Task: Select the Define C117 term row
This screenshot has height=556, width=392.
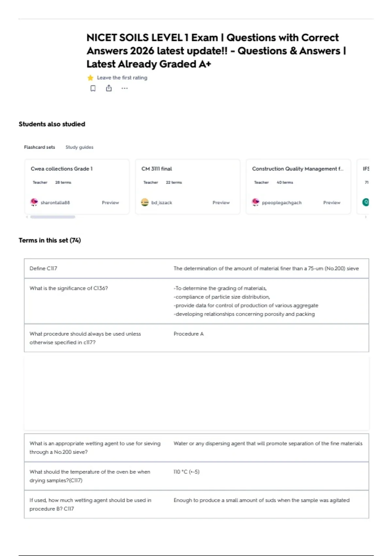Action: (x=196, y=269)
